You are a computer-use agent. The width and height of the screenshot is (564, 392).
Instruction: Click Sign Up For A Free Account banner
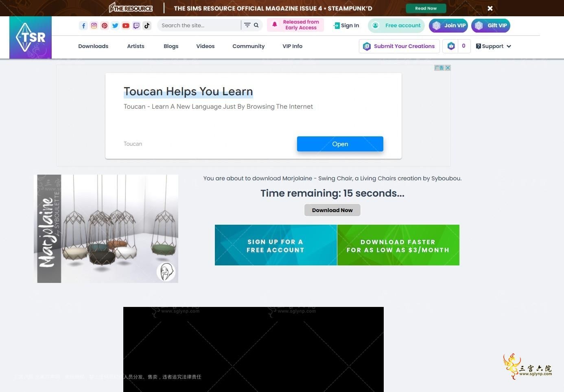tap(276, 245)
